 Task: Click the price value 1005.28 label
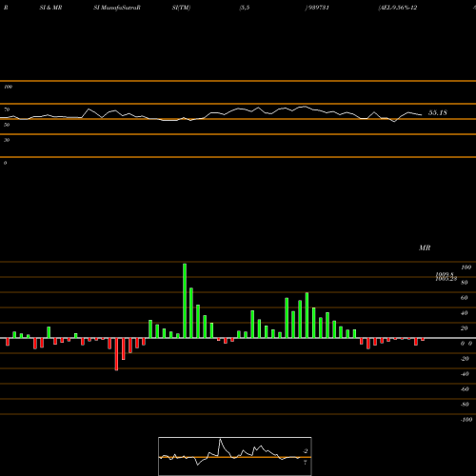tap(446, 279)
